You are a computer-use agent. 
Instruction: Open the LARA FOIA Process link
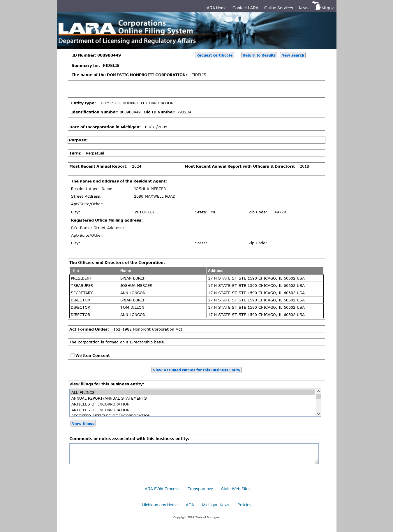coord(161,489)
